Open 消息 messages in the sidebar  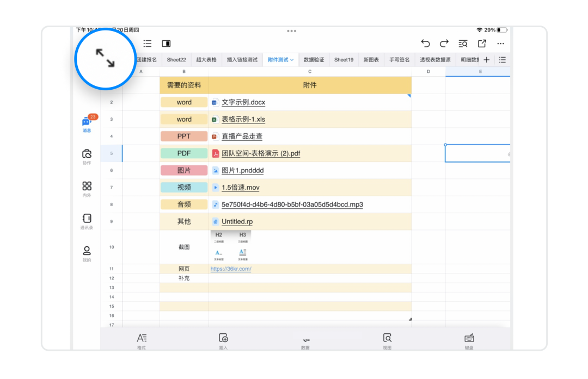[87, 123]
